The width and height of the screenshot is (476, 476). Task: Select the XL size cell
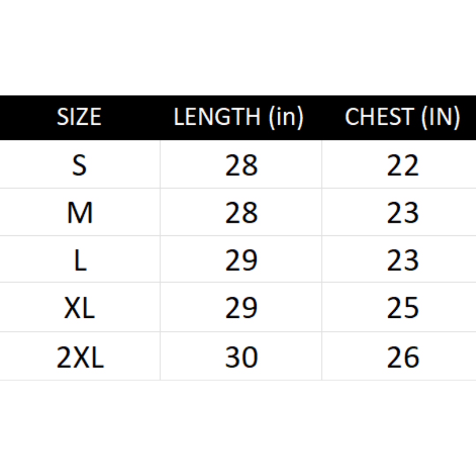79,308
